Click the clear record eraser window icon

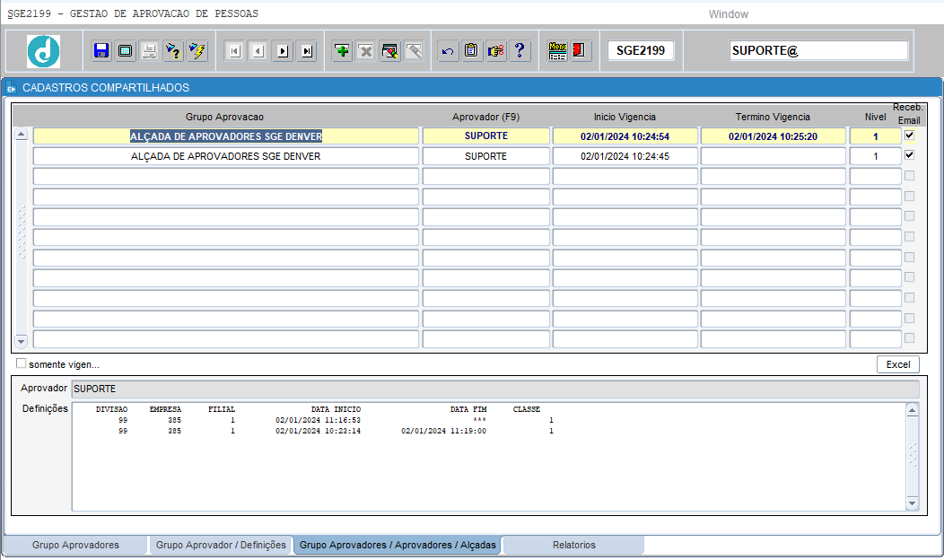(390, 50)
